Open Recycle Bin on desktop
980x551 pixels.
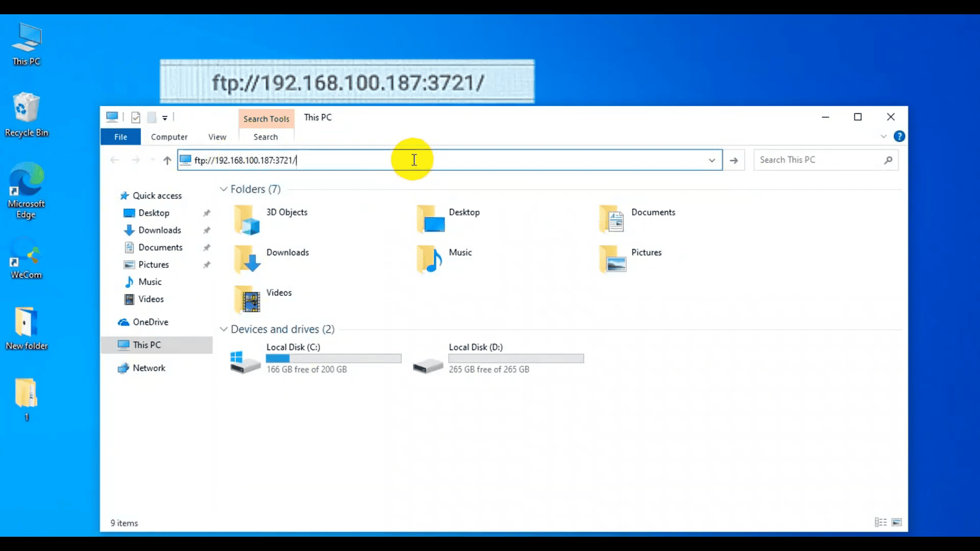coord(27,115)
